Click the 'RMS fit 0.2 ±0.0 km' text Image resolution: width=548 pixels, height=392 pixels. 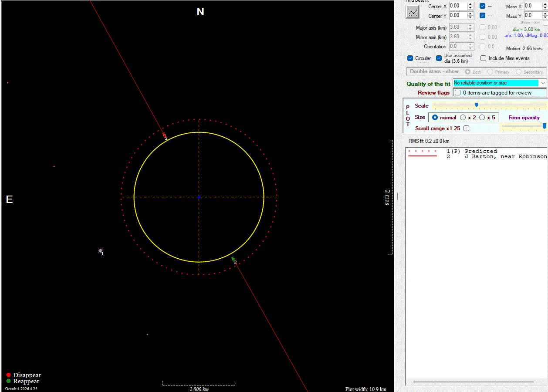coord(429,141)
